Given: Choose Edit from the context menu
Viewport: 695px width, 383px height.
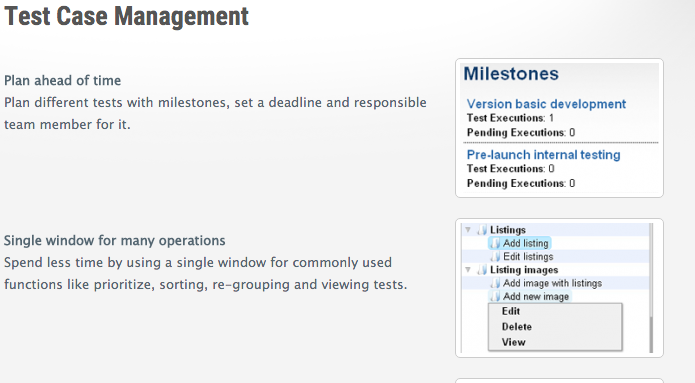Looking at the screenshot, I should pos(511,311).
